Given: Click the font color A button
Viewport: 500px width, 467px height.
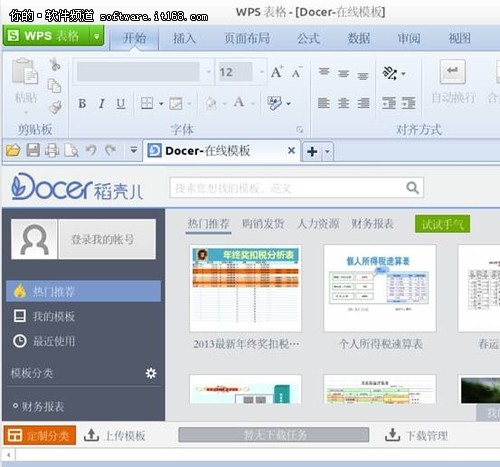Looking at the screenshot, I should [239, 102].
